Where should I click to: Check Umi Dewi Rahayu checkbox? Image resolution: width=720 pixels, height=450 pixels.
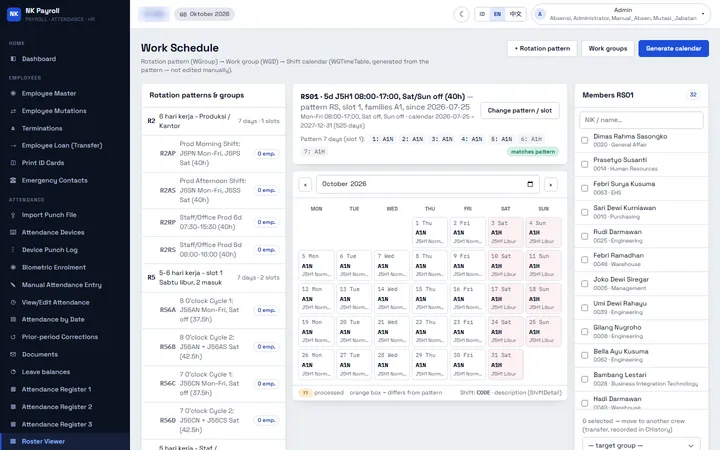tap(585, 308)
